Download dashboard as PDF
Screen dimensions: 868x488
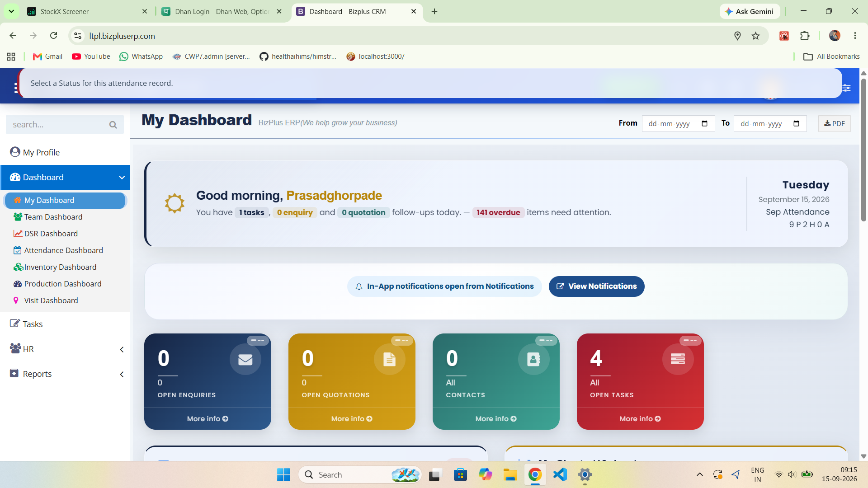click(x=834, y=123)
